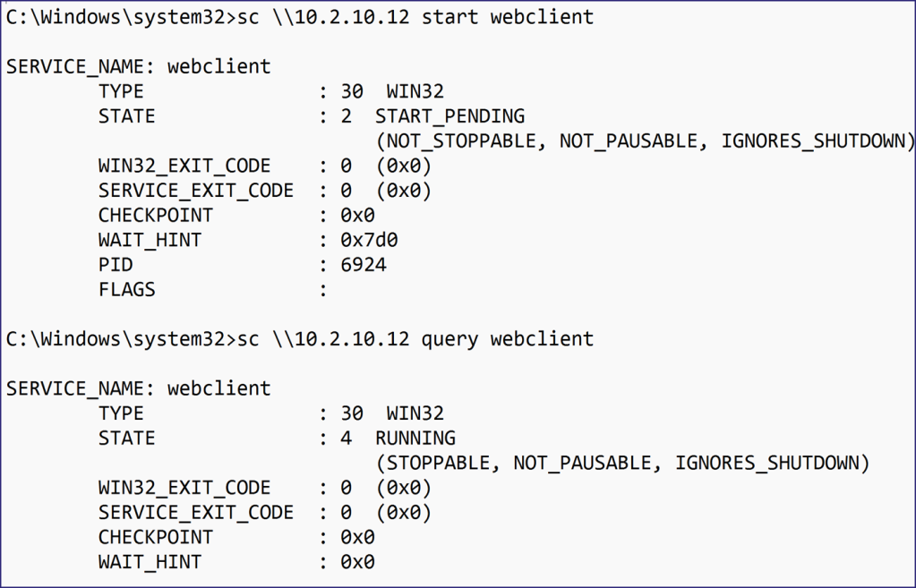Click the STOPPABLE, NOT_PAUSABLE flags line
Screen dimensions: 916x588
tap(622, 463)
